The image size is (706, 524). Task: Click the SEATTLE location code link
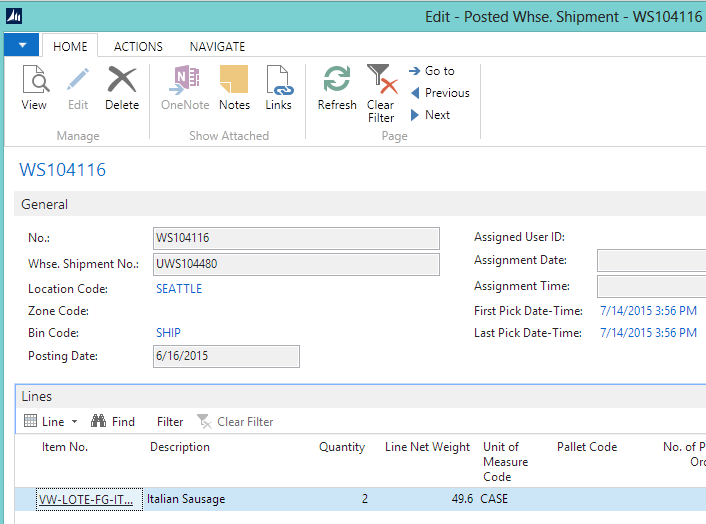(179, 289)
